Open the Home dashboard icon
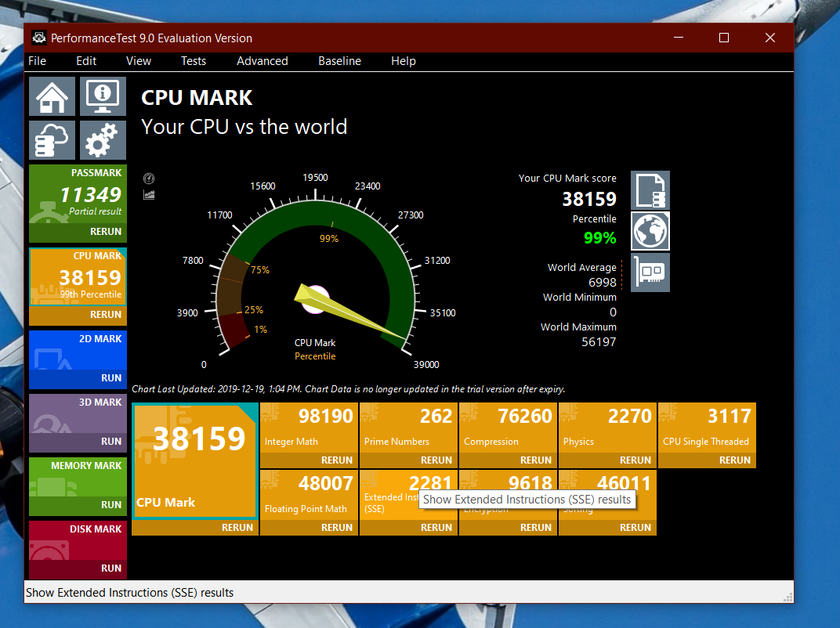 click(52, 96)
